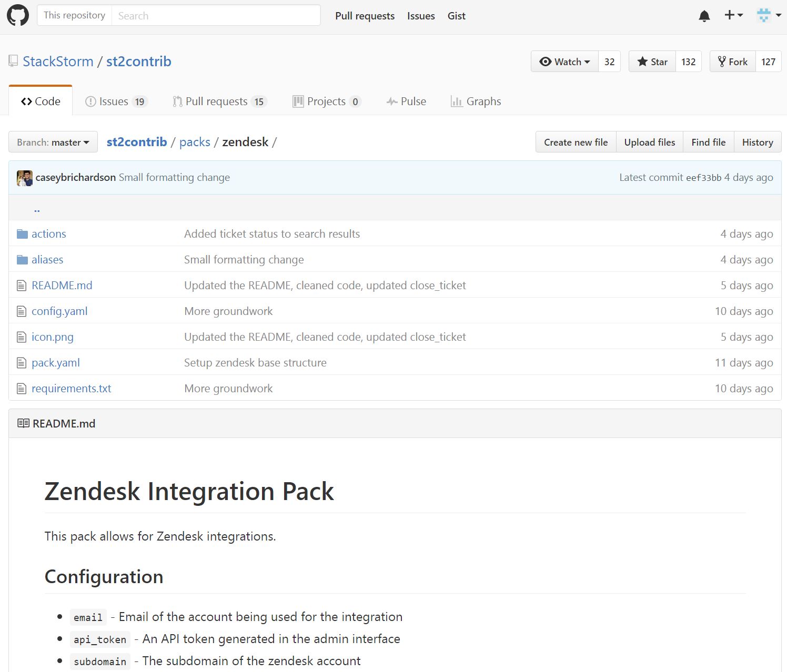Open requirements.txt file
This screenshot has width=787, height=672.
click(x=72, y=389)
